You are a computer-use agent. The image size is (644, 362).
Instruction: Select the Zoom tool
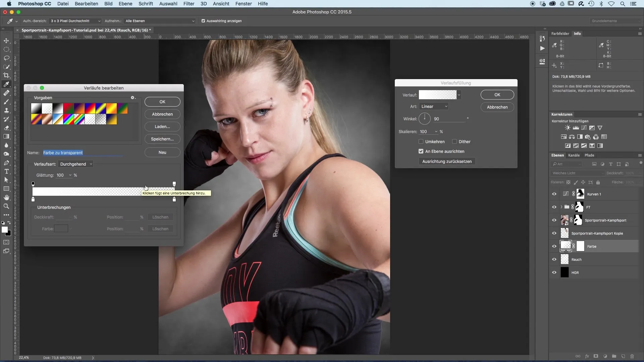coord(6,206)
